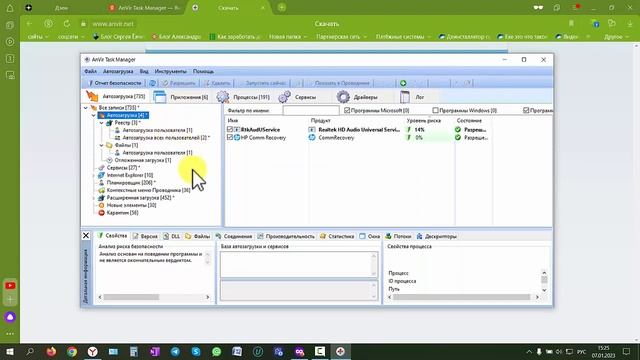Image resolution: width=640 pixels, height=360 pixels.
Task: Open the Платежные системы bookmarks dropdown
Action: pos(403,37)
